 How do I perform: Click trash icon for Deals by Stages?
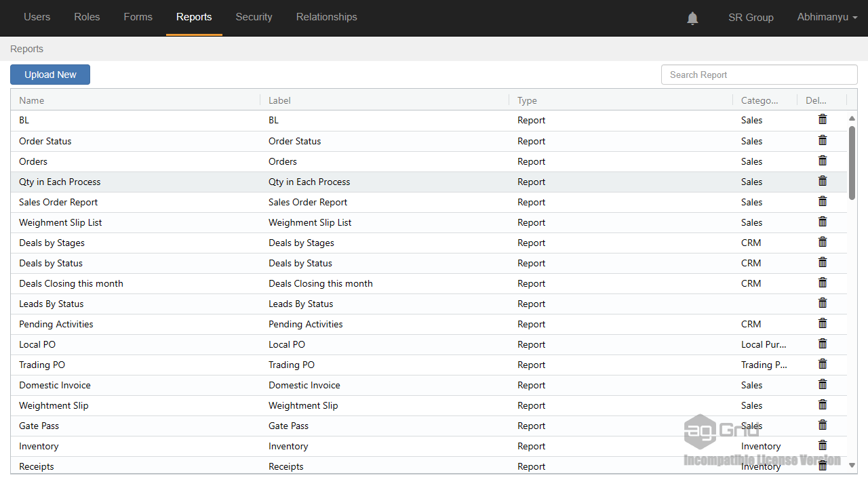[823, 242]
